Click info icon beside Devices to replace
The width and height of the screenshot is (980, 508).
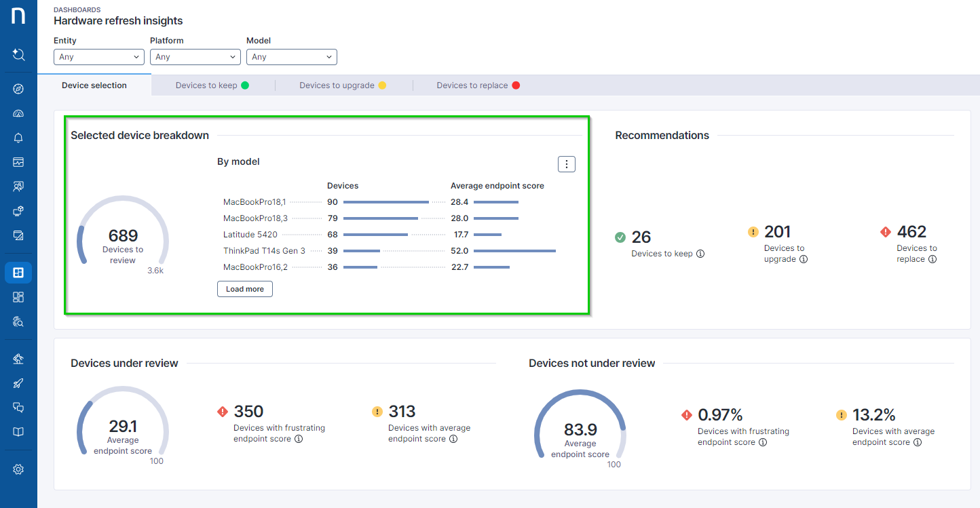(932, 259)
